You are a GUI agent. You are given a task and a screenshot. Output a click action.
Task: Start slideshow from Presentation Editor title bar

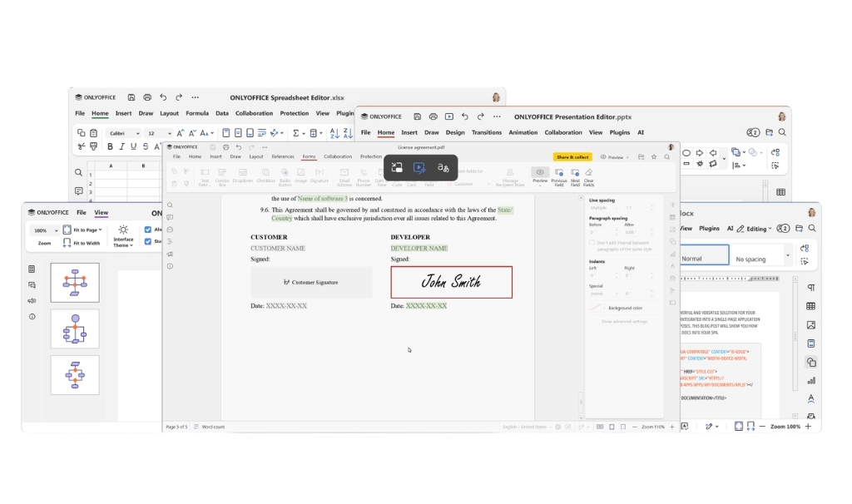point(448,116)
